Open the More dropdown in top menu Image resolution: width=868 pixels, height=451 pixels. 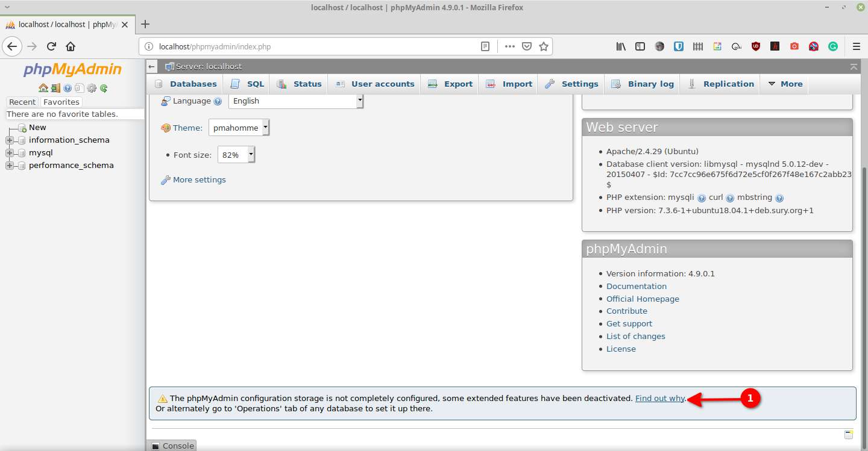[x=785, y=84]
